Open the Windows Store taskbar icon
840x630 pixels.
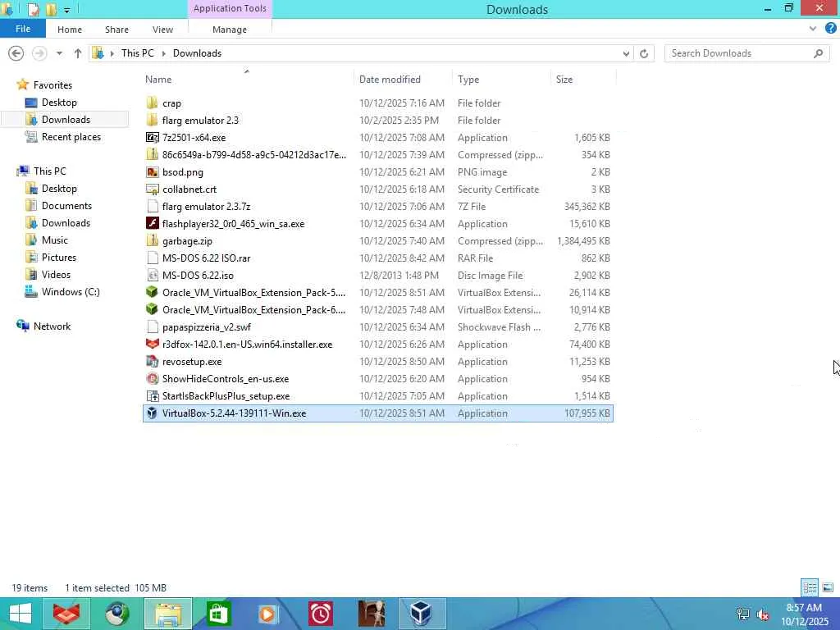[x=218, y=614]
